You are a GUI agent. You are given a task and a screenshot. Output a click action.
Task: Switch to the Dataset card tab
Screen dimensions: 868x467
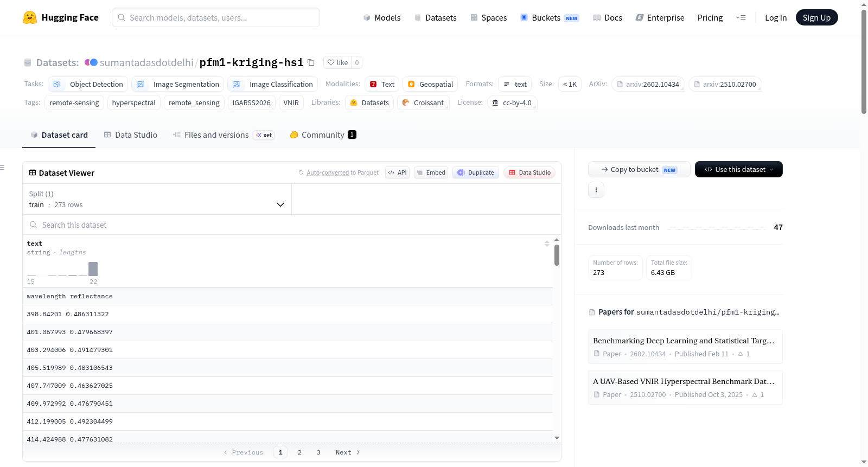[59, 135]
